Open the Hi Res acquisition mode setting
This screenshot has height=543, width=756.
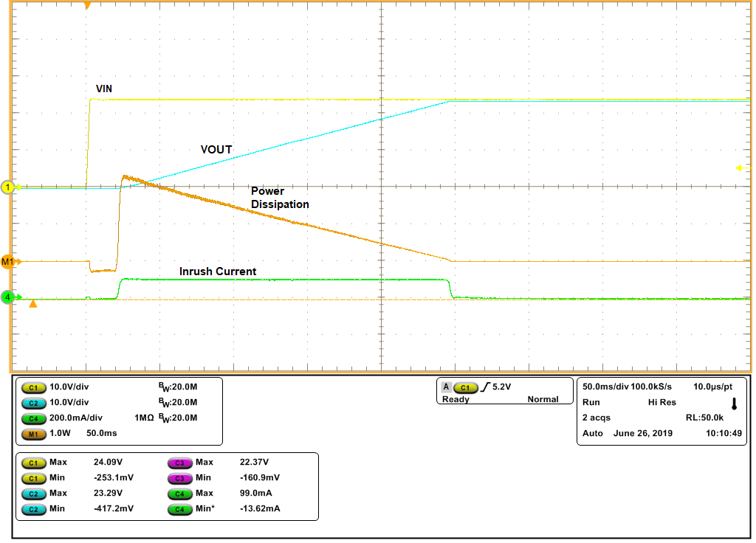tap(661, 404)
